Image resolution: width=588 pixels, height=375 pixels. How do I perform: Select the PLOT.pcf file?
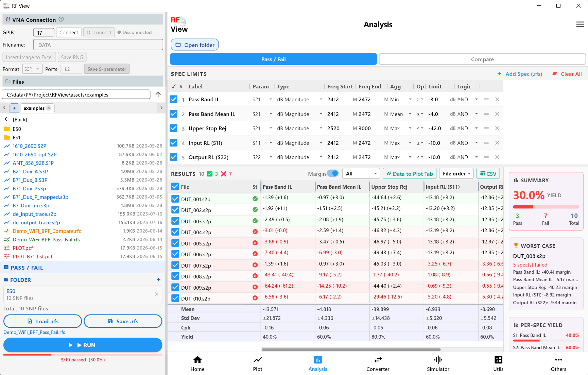click(23, 248)
